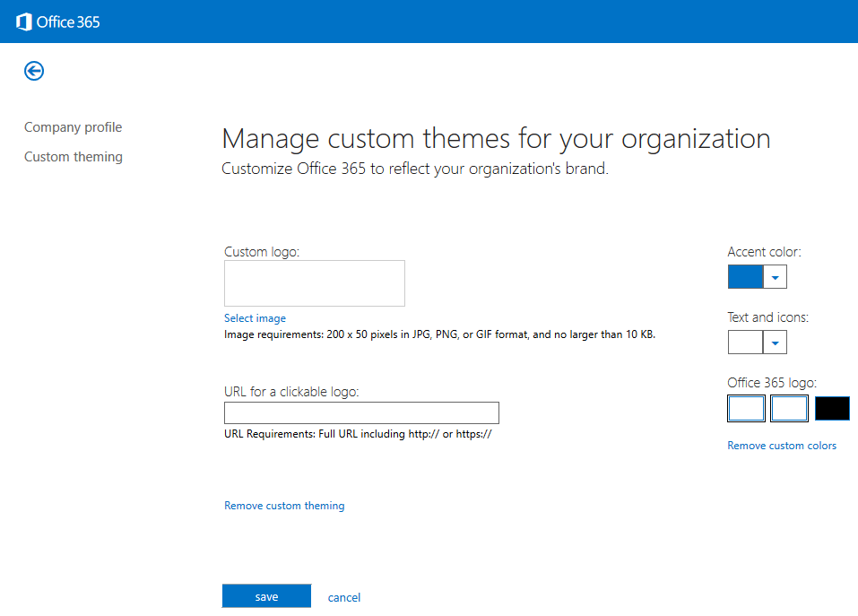
Task: Select the leftmost white Office 365 logo swatch
Action: pyautogui.click(x=746, y=409)
